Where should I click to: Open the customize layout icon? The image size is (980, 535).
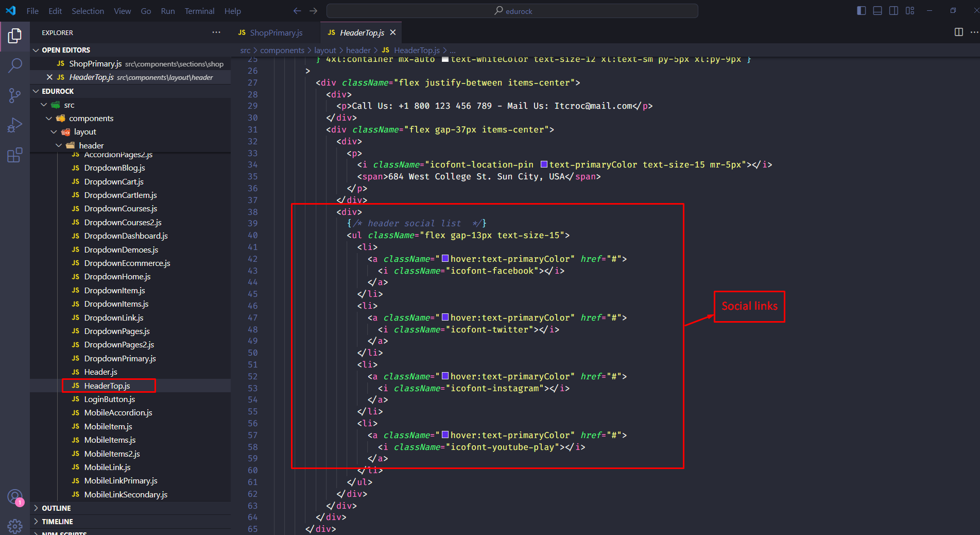910,11
